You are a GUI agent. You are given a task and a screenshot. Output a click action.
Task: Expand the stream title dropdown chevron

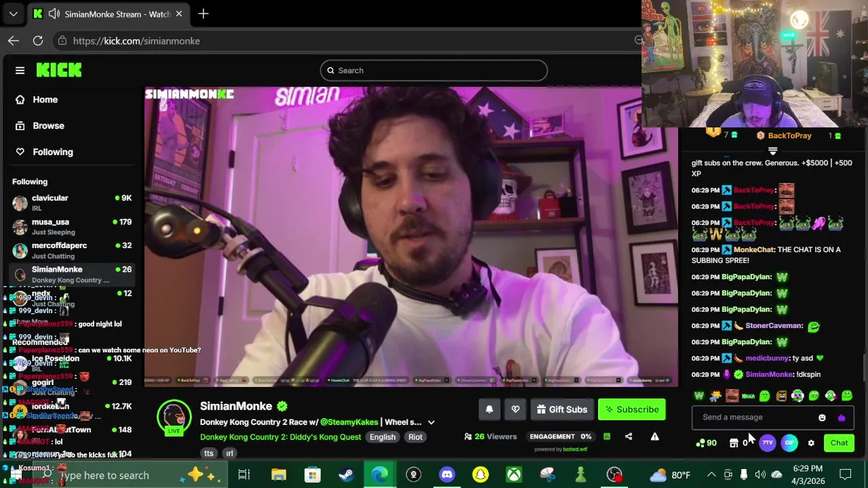pos(431,422)
